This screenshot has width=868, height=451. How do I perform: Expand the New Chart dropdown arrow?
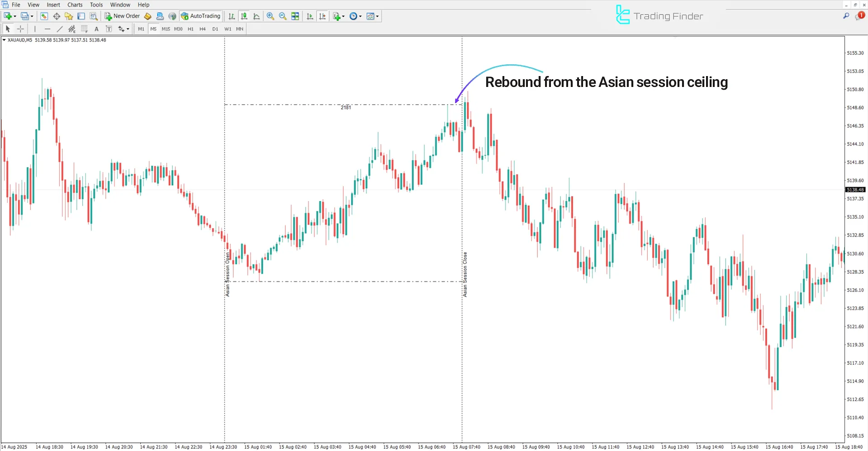(15, 16)
